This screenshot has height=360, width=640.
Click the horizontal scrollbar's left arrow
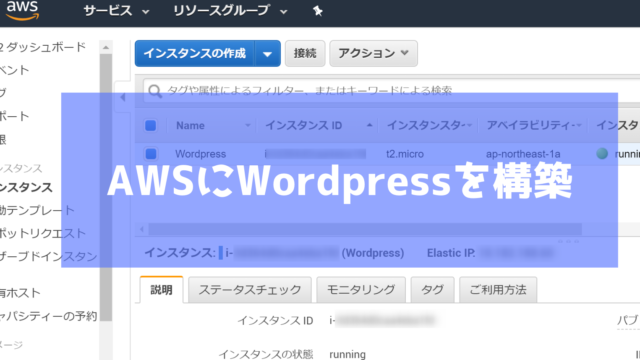[142, 229]
